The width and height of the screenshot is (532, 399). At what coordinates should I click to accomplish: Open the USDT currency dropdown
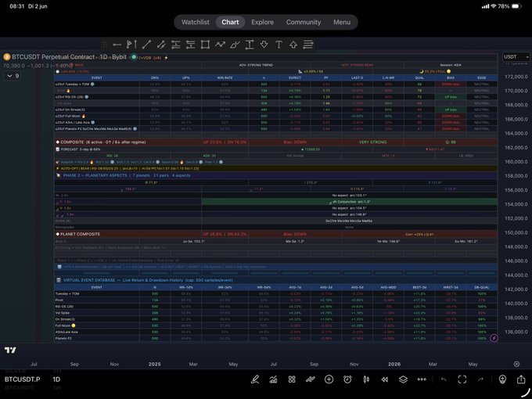pos(516,56)
